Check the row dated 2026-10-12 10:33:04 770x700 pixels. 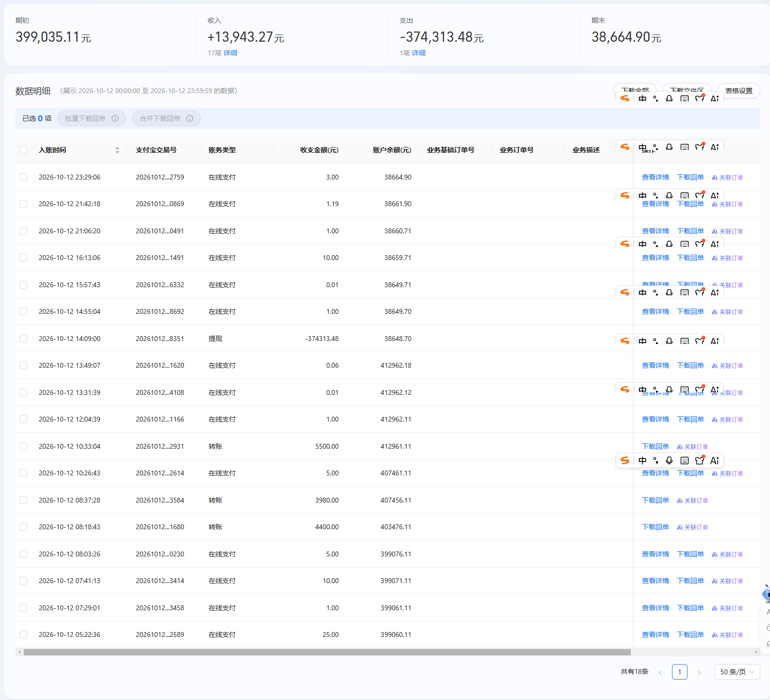point(23,446)
